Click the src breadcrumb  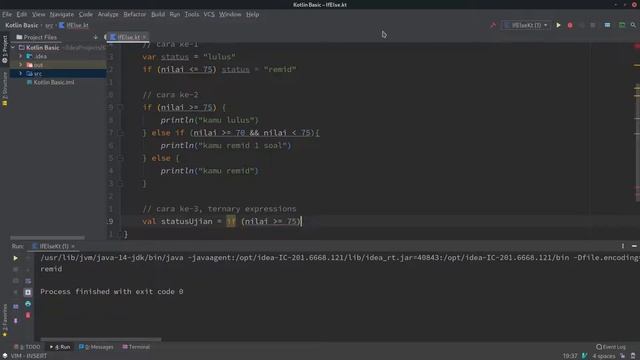pos(49,25)
